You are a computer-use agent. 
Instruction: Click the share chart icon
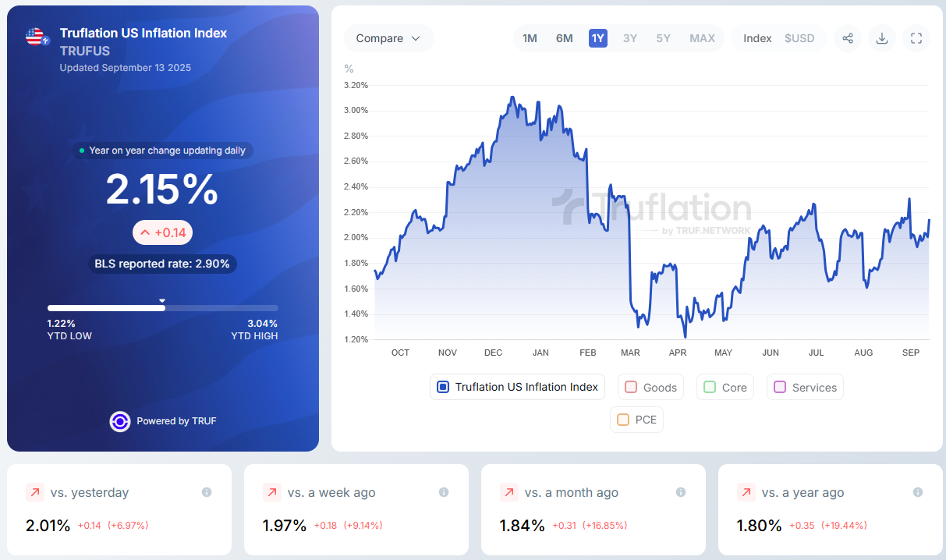[x=848, y=38]
